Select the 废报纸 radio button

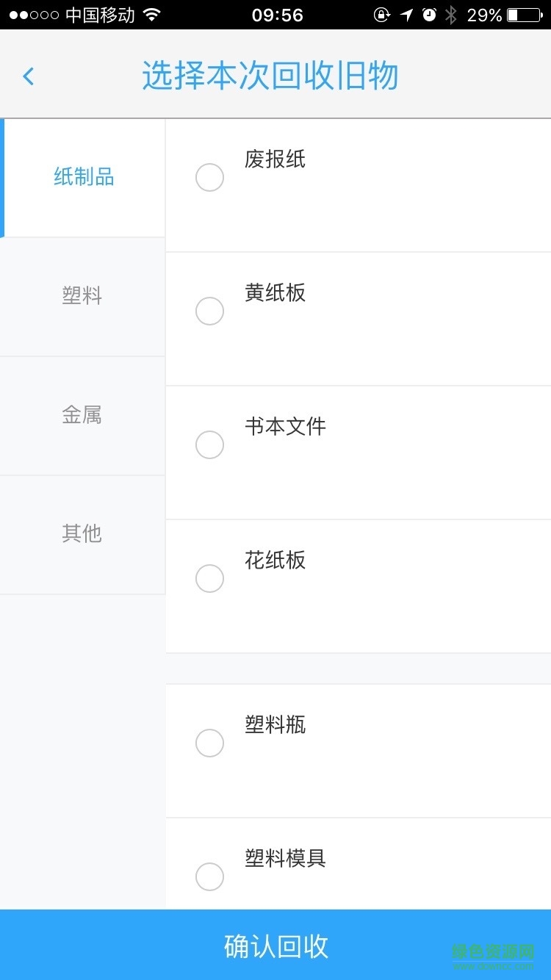[209, 178]
